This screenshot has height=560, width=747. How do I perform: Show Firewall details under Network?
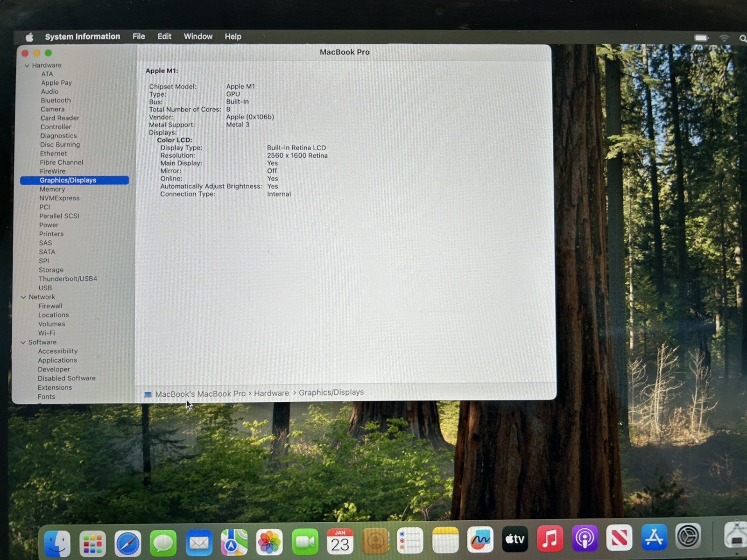[50, 306]
